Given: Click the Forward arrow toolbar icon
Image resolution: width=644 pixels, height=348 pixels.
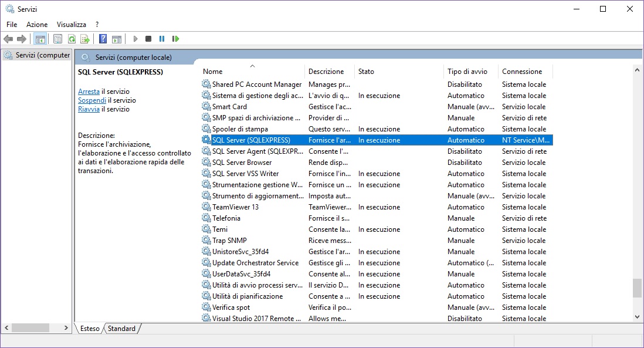Looking at the screenshot, I should [21, 39].
